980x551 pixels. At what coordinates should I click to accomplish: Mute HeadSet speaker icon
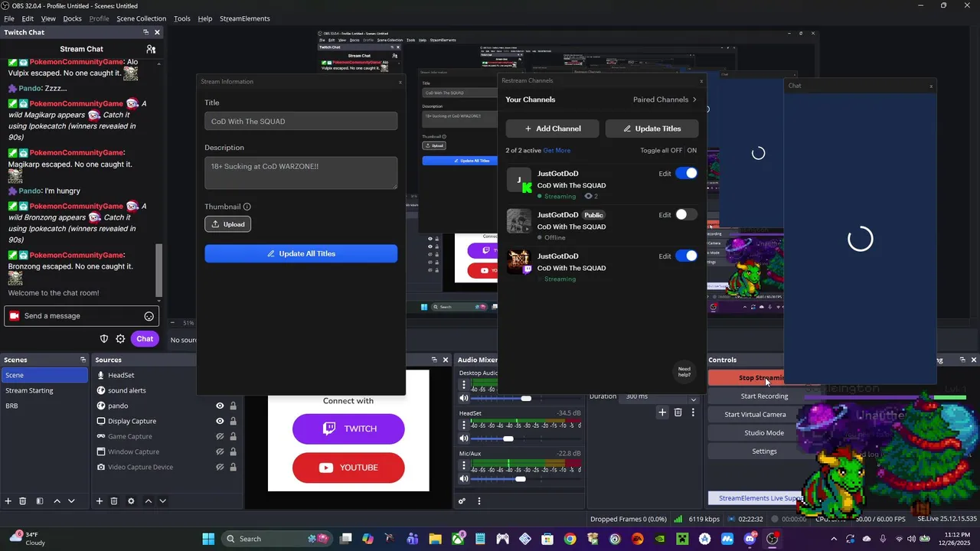(463, 439)
